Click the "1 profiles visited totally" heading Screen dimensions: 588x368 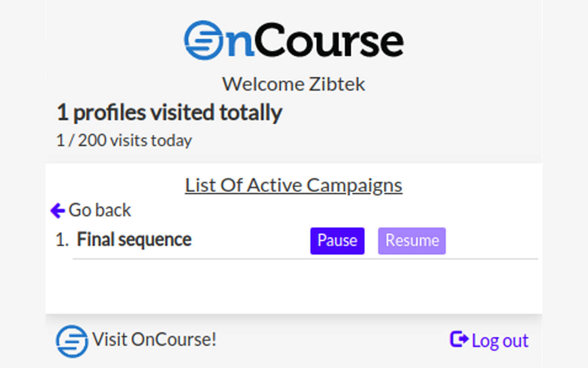pyautogui.click(x=169, y=113)
